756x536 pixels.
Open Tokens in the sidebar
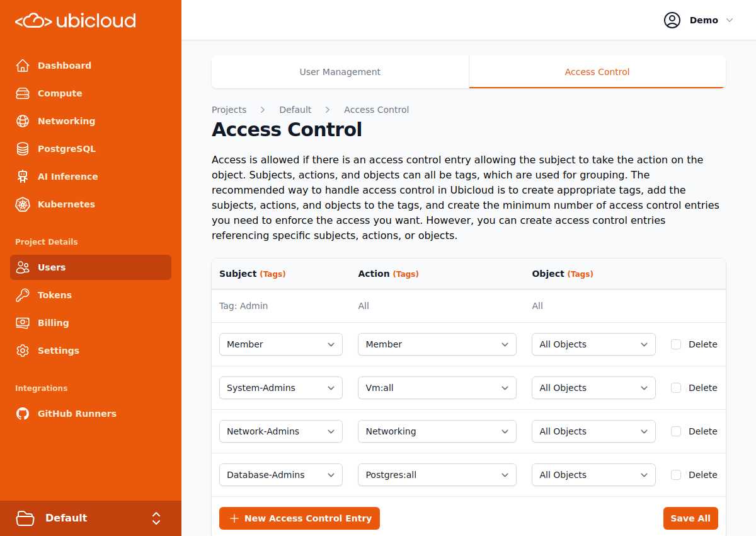click(x=91, y=295)
